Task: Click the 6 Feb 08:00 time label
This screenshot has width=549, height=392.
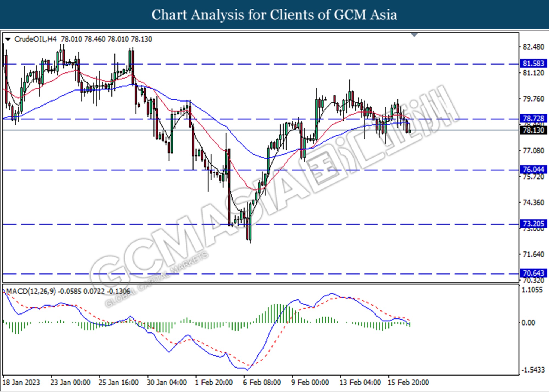Action: [x=262, y=382]
